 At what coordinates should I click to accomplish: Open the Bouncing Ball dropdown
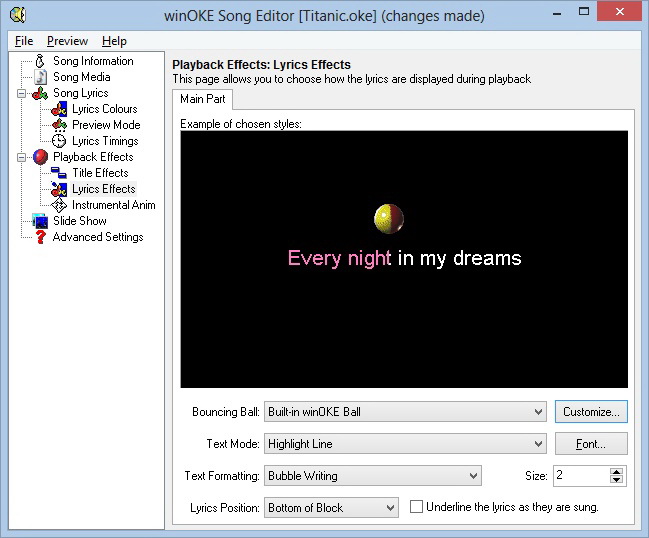[x=405, y=412]
